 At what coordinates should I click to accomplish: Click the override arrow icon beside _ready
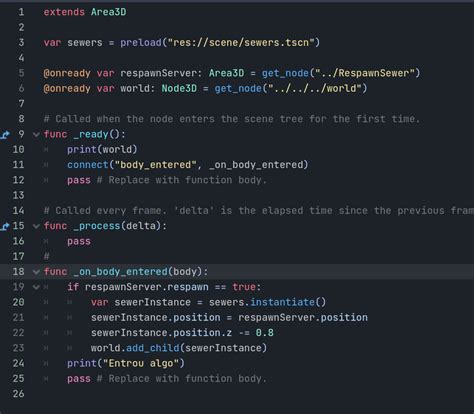pos(5,135)
